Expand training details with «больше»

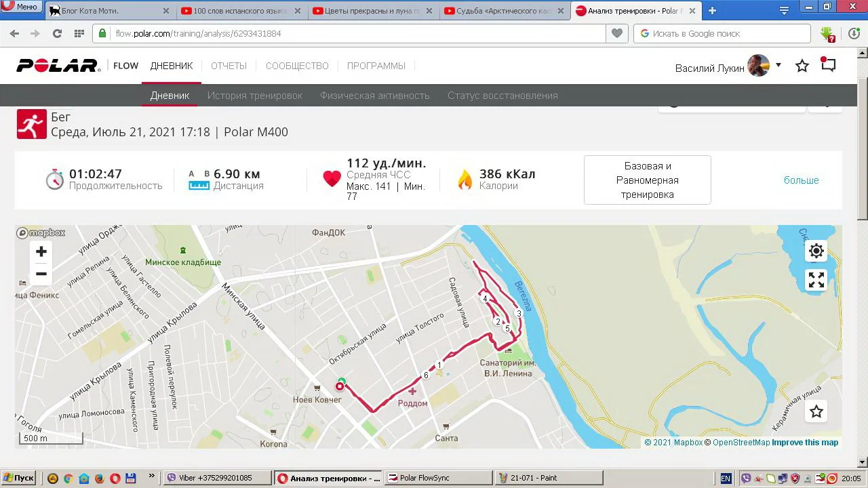tap(802, 180)
